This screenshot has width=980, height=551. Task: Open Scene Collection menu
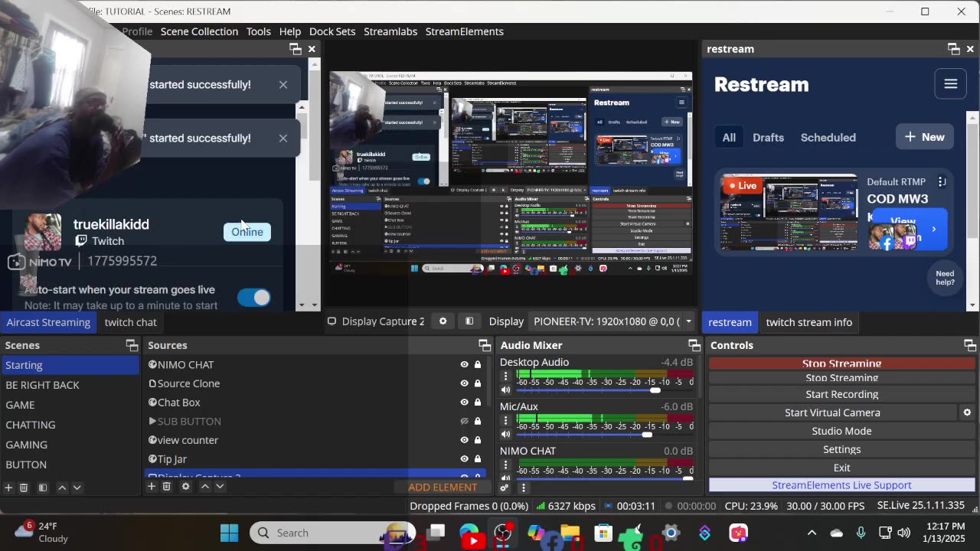point(199,31)
